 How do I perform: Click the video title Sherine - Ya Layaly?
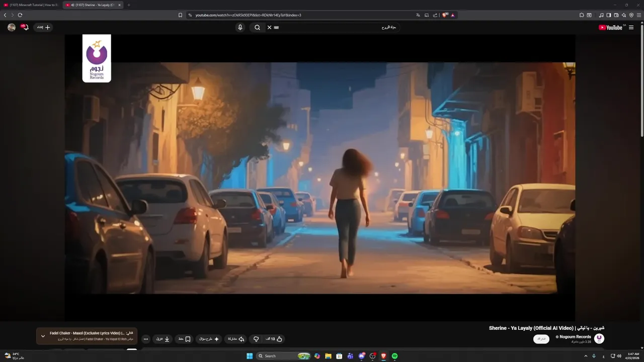point(546,328)
